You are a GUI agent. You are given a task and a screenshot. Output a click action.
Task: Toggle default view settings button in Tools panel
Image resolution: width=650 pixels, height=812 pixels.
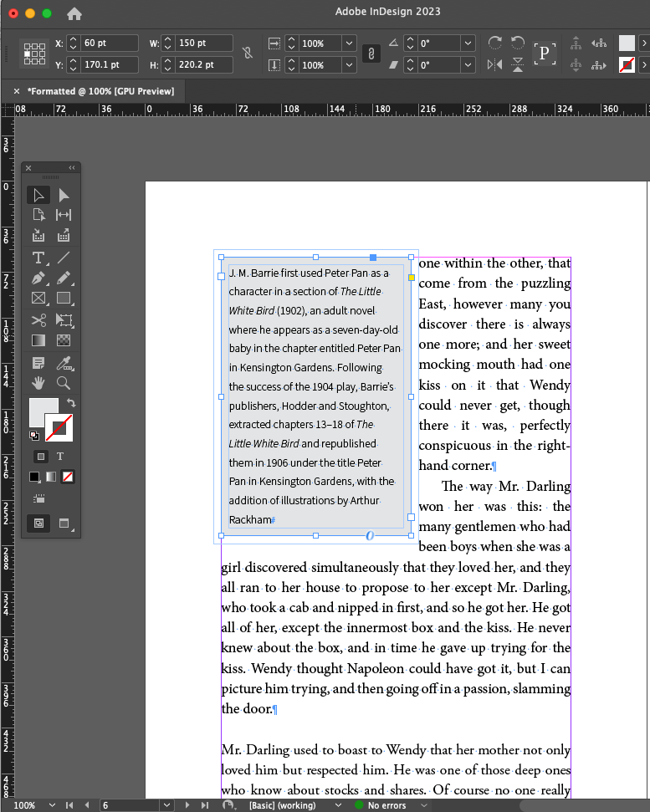(38, 498)
